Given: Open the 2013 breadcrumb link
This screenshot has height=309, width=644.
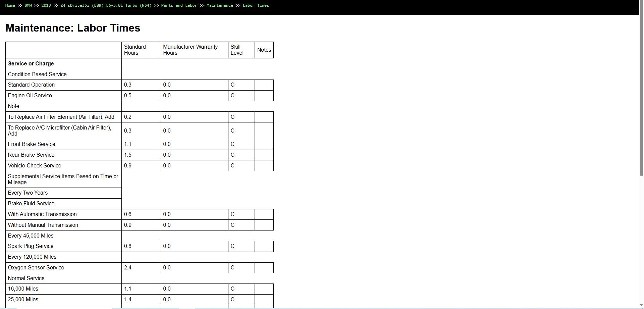Looking at the screenshot, I should coord(46,5).
